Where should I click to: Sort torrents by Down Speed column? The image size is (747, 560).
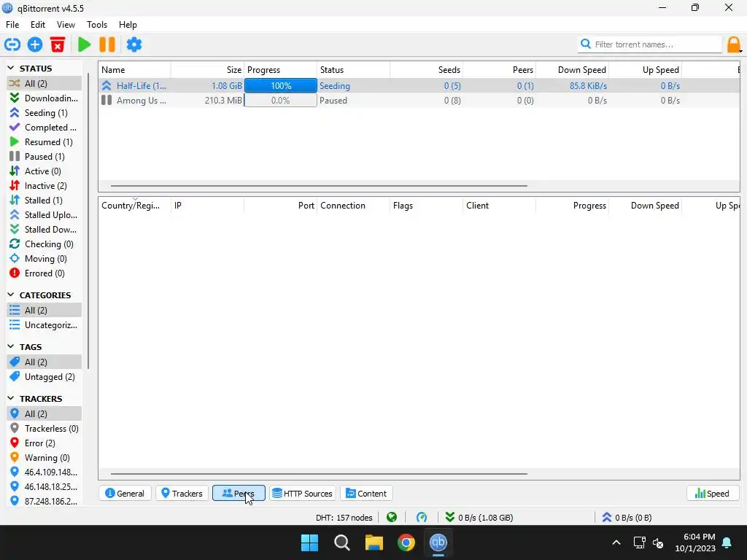(x=572, y=70)
